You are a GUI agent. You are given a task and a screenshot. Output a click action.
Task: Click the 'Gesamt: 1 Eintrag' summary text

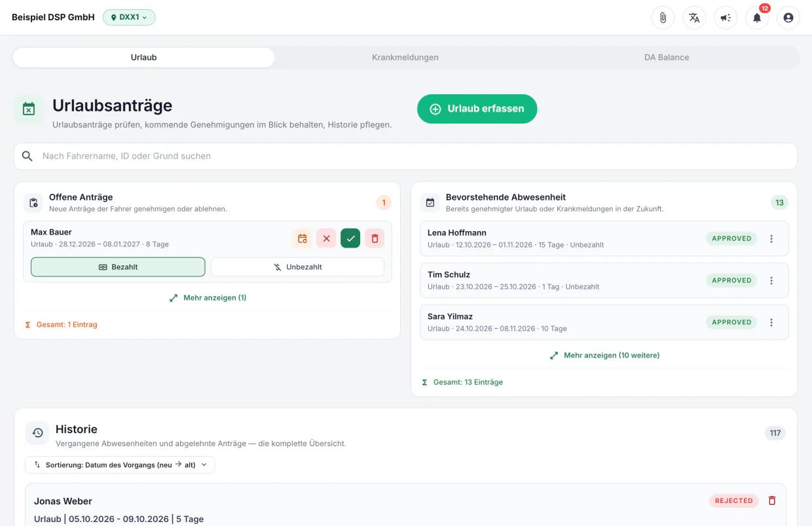tap(66, 324)
